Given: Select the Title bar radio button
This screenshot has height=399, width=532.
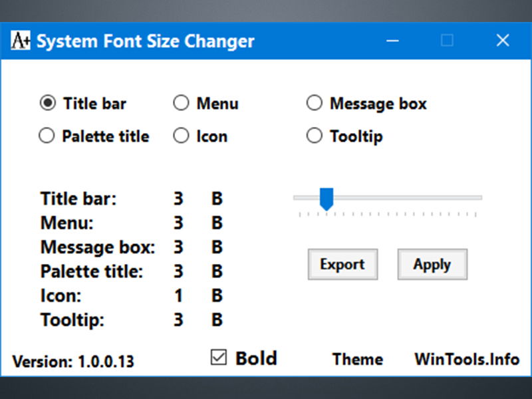Looking at the screenshot, I should (47, 104).
